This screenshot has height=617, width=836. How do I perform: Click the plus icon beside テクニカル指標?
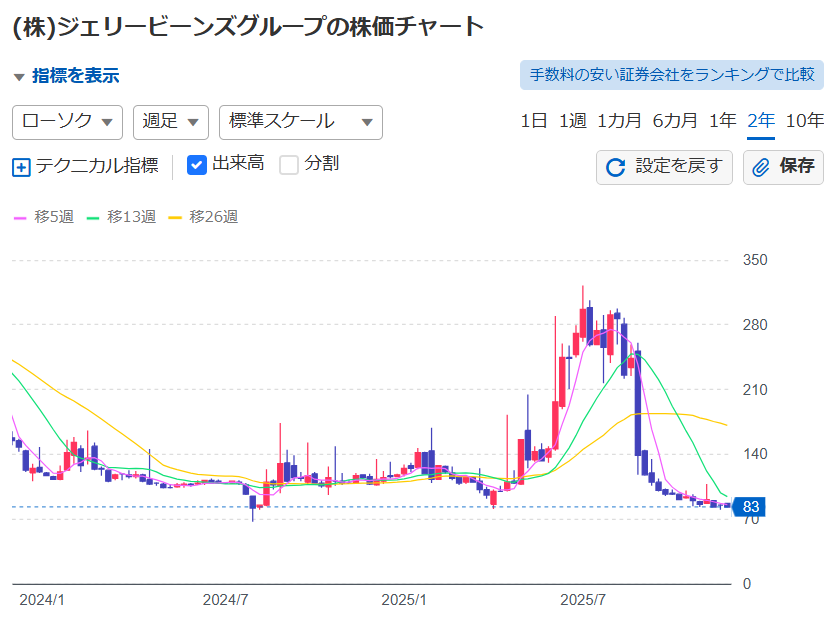pos(21,167)
